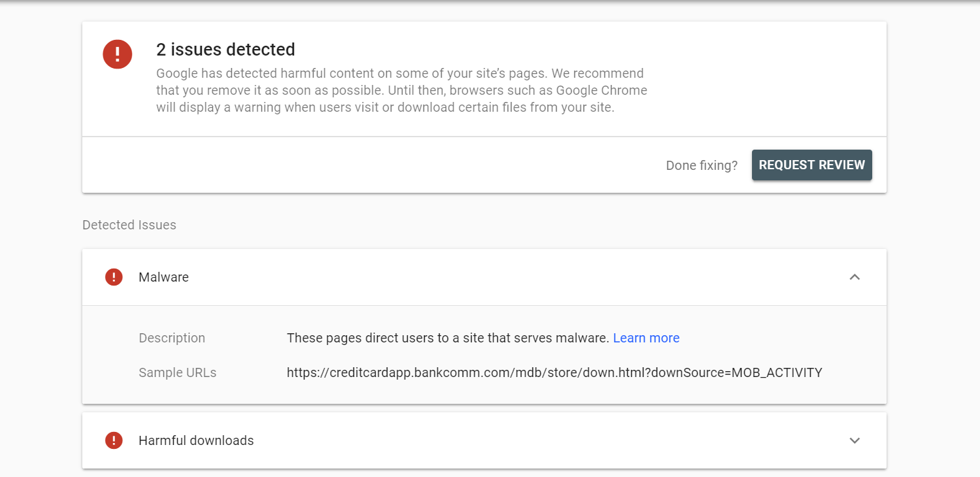Click the "2 issues detected" heading
The width and height of the screenshot is (980, 477).
tap(225, 50)
